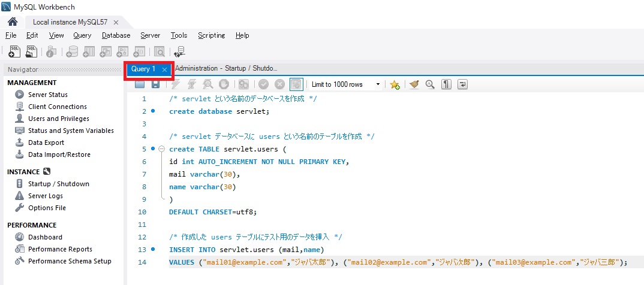Open the performance Dashboard

point(45,237)
